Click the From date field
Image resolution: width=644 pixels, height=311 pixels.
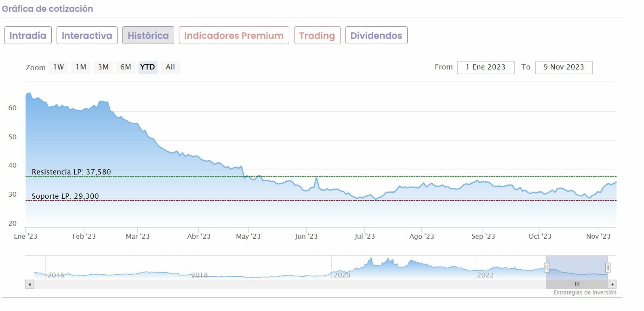tap(486, 67)
